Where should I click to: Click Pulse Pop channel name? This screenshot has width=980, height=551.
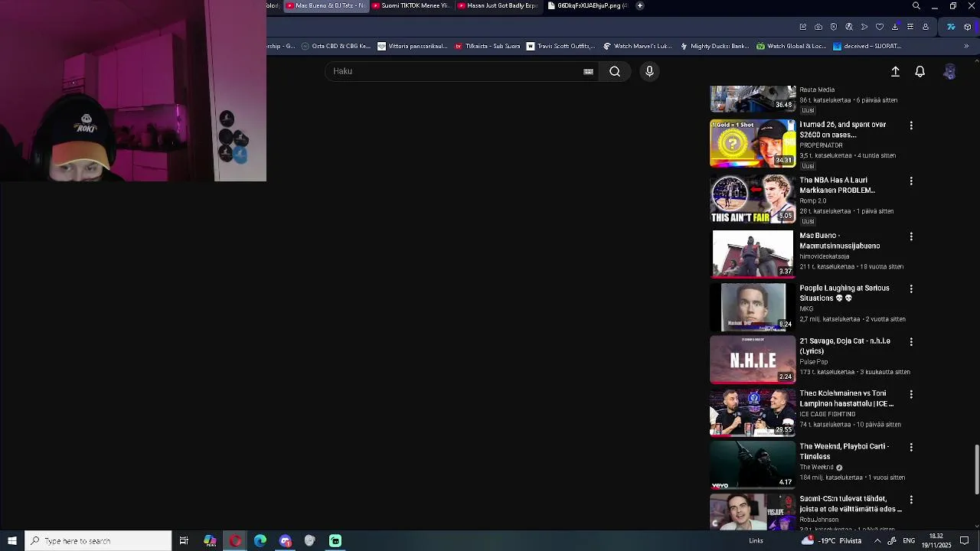[x=813, y=362]
